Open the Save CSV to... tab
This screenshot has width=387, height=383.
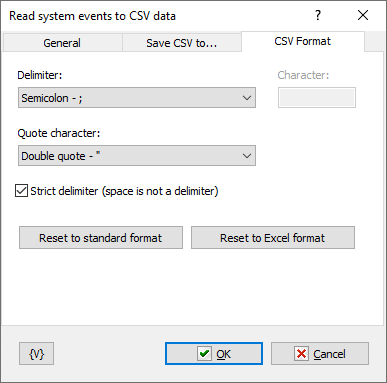(182, 43)
